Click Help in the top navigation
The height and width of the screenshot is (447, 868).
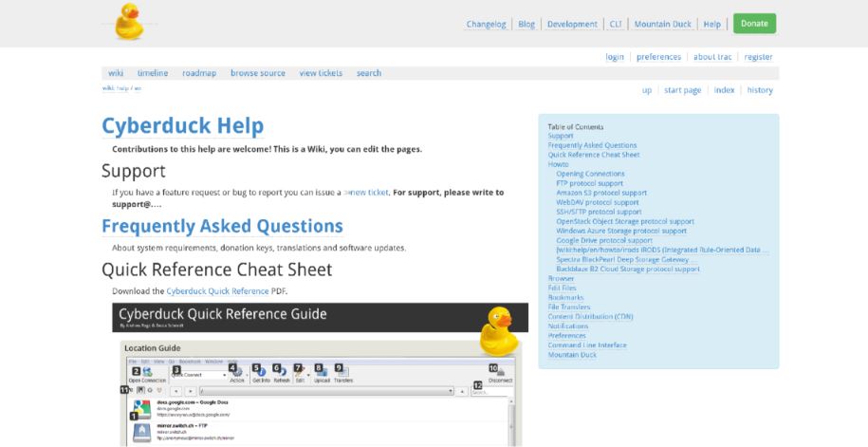click(x=711, y=24)
